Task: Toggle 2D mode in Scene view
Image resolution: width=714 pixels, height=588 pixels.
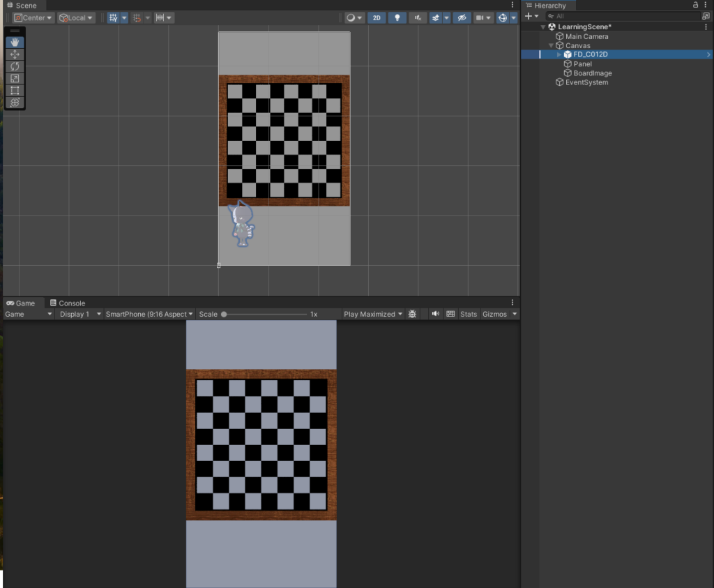Action: coord(377,18)
